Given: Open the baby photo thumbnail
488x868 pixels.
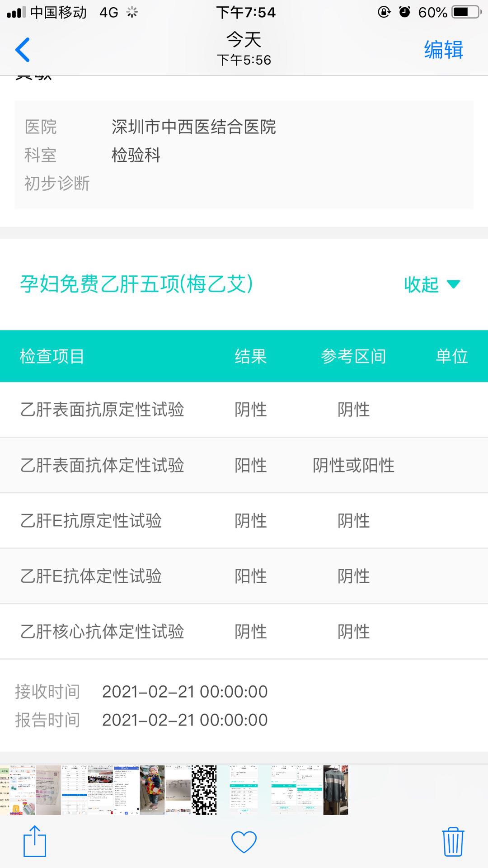Looking at the screenshot, I should click(152, 789).
